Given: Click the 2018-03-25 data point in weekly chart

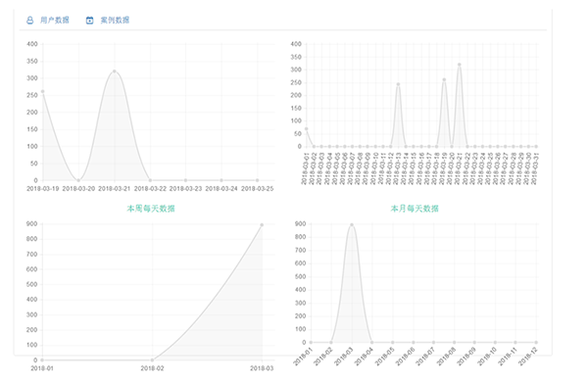Looking at the screenshot, I should [x=257, y=180].
